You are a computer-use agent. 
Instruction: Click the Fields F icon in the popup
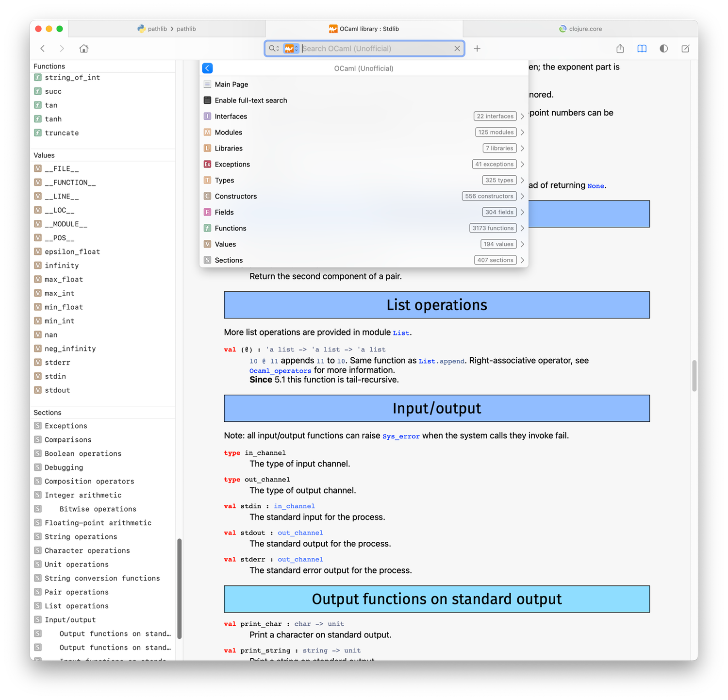tap(207, 213)
